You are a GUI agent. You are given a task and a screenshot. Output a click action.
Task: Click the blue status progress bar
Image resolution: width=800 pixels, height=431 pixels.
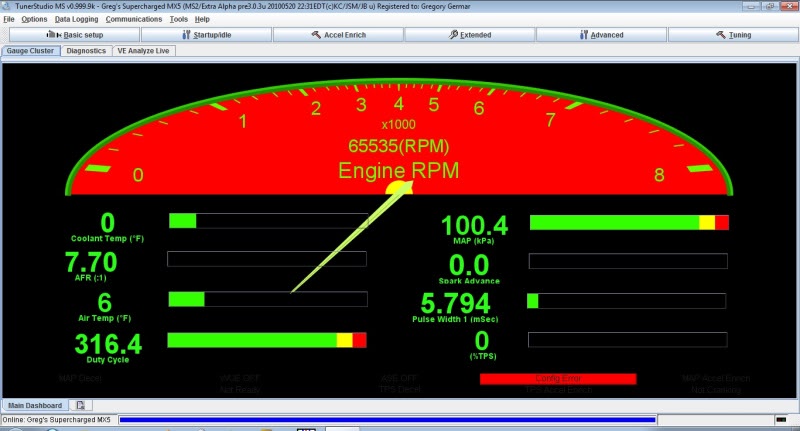click(387, 420)
